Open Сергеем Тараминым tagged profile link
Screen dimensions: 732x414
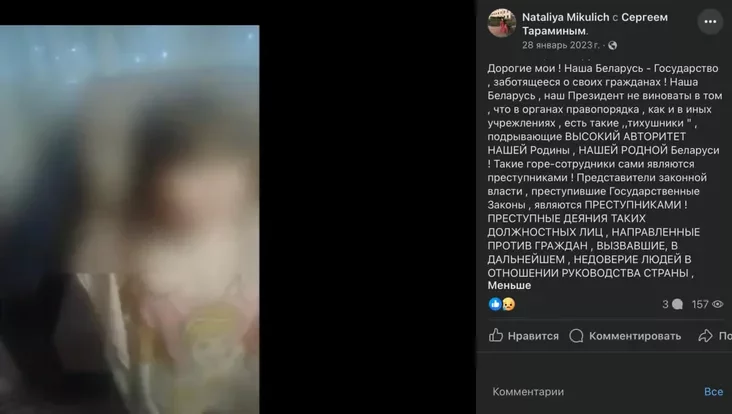click(x=595, y=24)
